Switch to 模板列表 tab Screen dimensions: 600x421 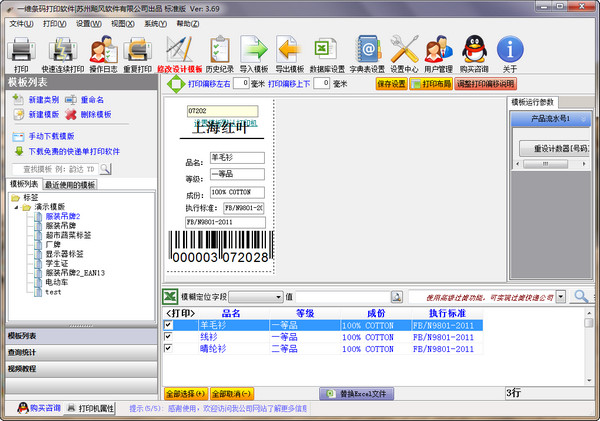pyautogui.click(x=24, y=184)
